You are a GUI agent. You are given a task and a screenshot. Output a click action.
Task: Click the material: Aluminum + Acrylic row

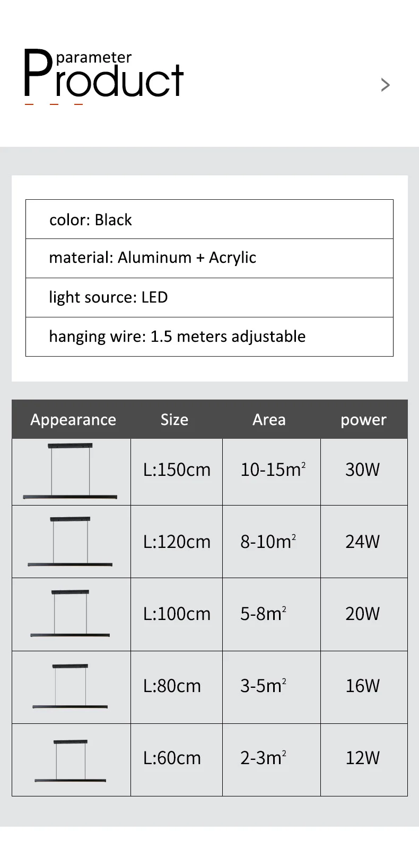(209, 258)
